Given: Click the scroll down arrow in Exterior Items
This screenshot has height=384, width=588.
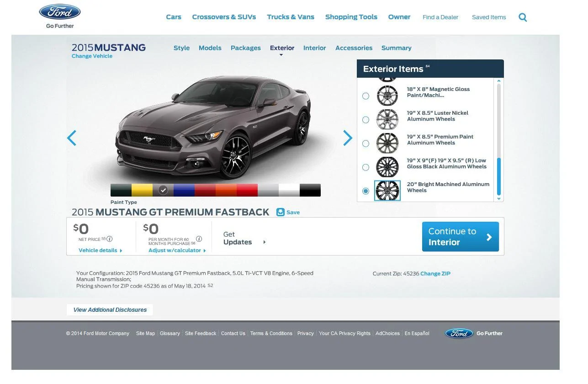Looking at the screenshot, I should click(x=499, y=198).
